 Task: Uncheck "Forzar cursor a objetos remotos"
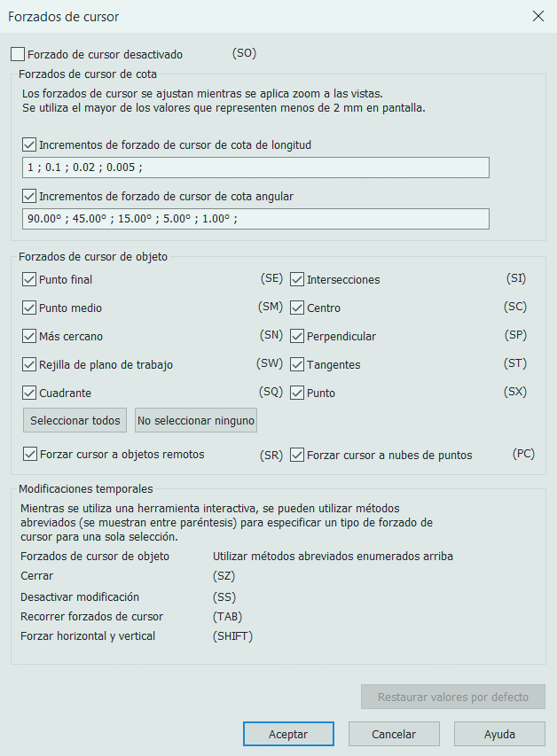(x=29, y=455)
